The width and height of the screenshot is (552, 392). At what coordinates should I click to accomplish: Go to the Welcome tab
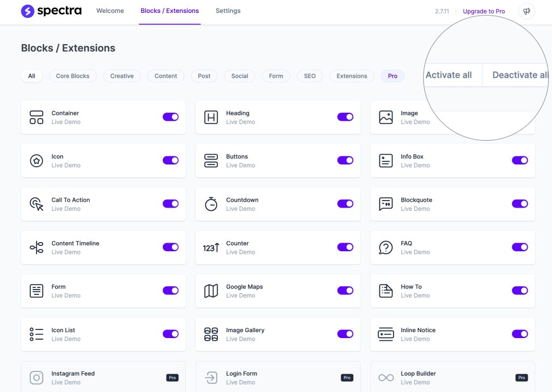point(110,11)
